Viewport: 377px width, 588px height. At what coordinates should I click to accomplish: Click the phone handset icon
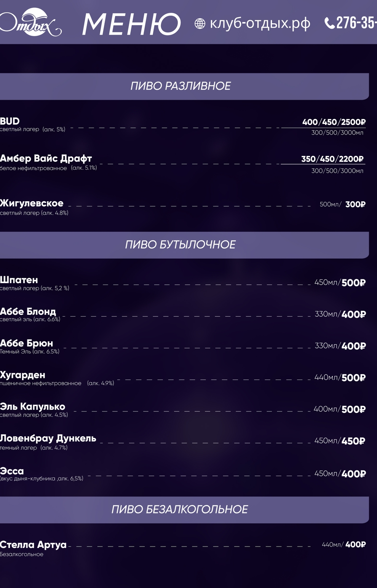[329, 23]
